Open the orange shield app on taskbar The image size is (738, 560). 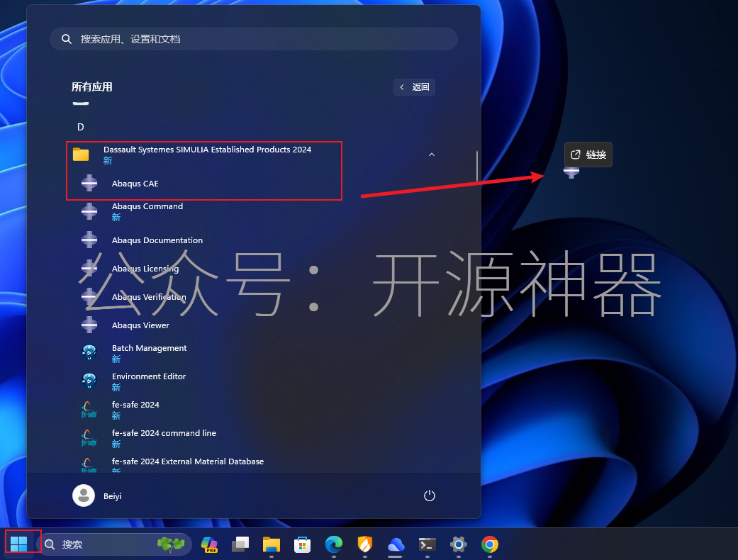pos(365,544)
